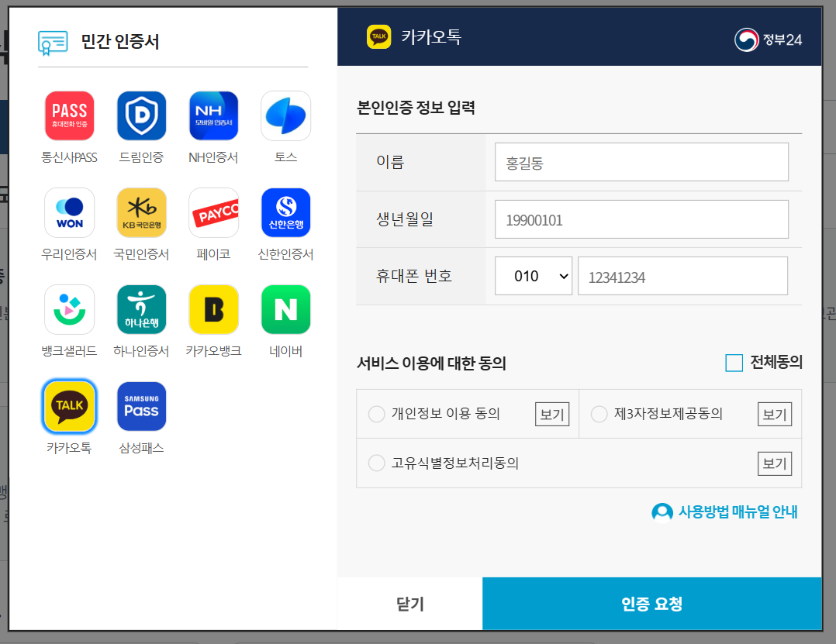Select the 우리인증서 WON icon
The height and width of the screenshot is (644, 836).
click(x=69, y=212)
